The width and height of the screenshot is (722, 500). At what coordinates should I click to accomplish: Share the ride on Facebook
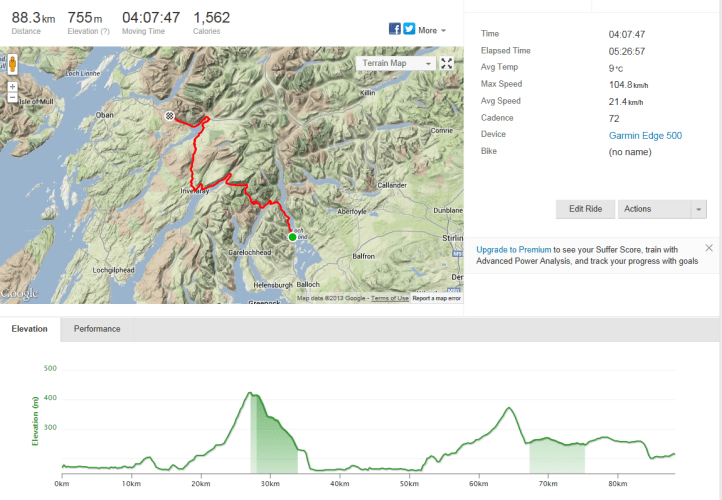coord(395,29)
